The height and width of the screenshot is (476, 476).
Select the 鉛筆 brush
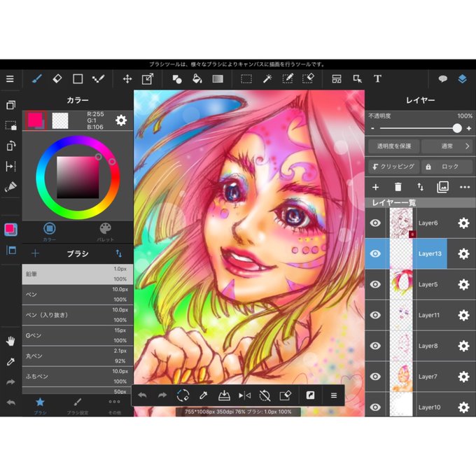pos(78,274)
